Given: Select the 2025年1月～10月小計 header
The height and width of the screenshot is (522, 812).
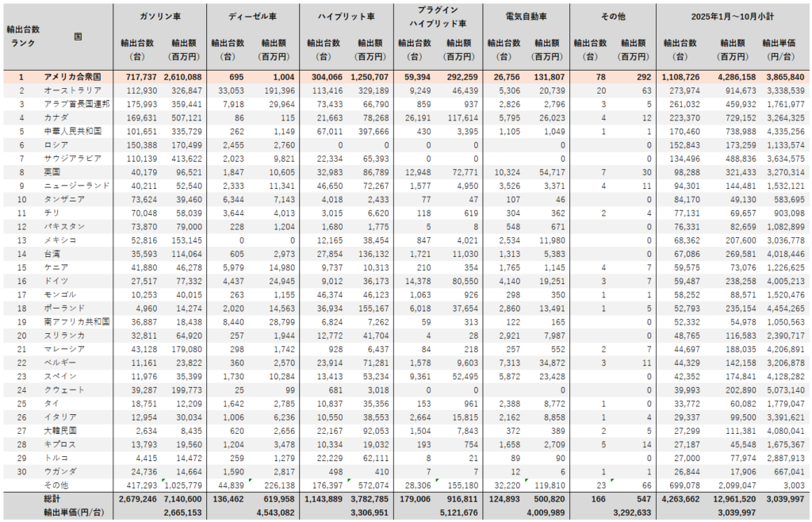Looking at the screenshot, I should pos(733,16).
